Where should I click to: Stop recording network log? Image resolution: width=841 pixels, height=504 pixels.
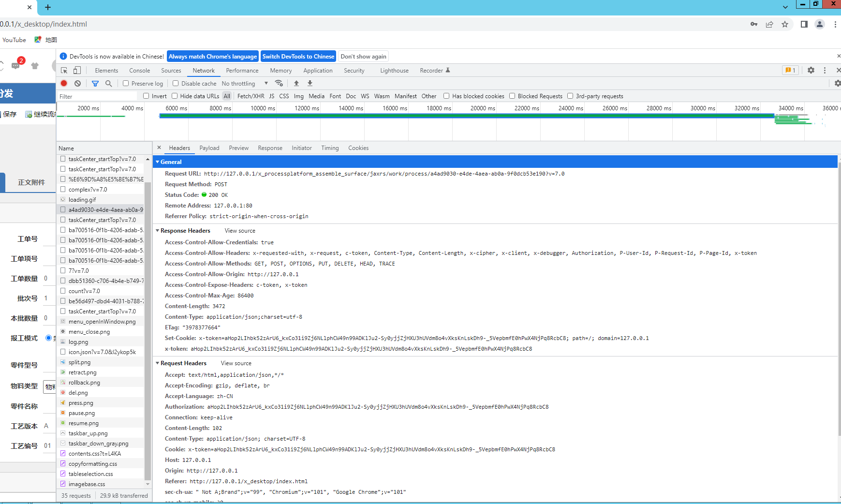[64, 83]
